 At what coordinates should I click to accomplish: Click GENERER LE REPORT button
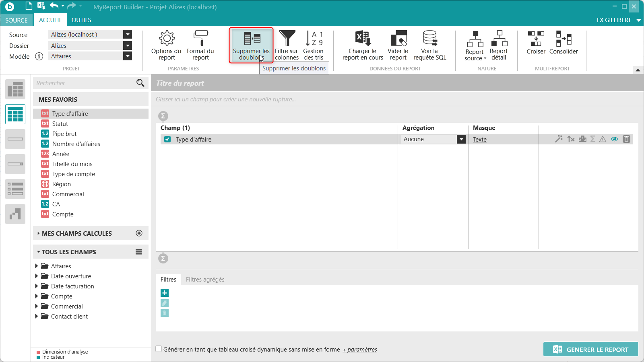(x=590, y=350)
